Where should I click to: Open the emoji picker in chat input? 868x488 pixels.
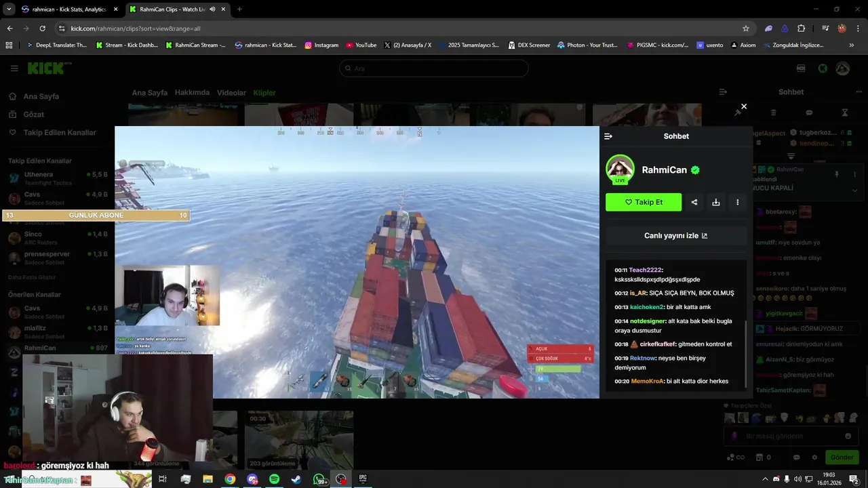pos(848,436)
